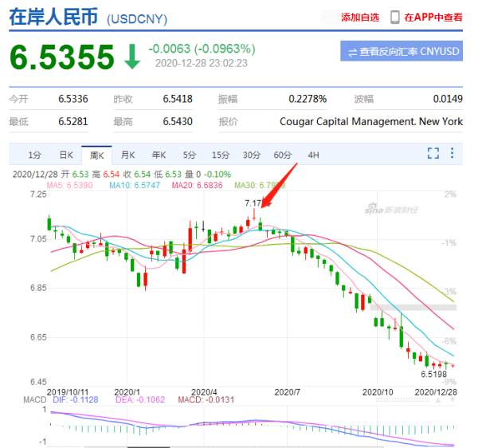Click the 今开 value 6.5336
The image size is (478, 448).
(x=73, y=99)
